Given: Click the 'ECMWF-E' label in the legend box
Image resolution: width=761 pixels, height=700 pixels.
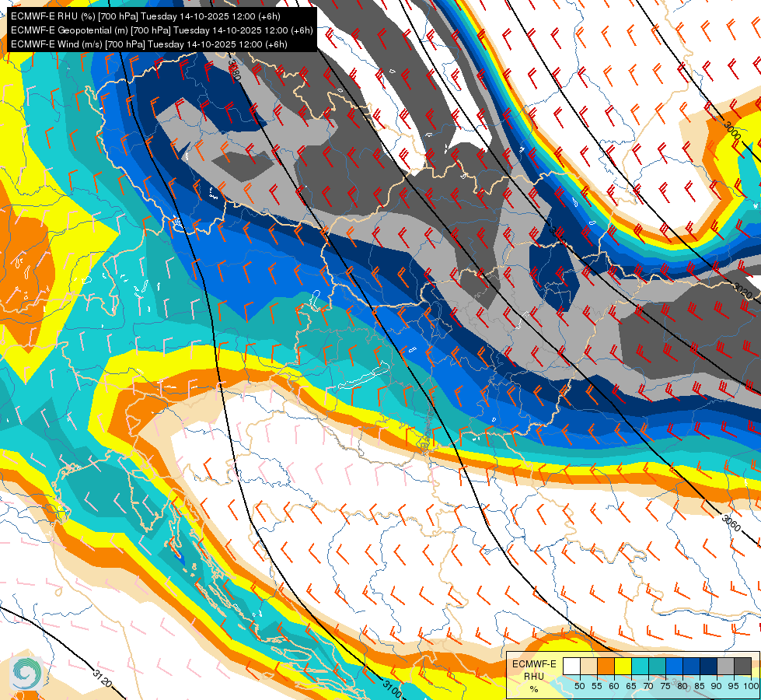Looking at the screenshot, I should click(x=534, y=664).
